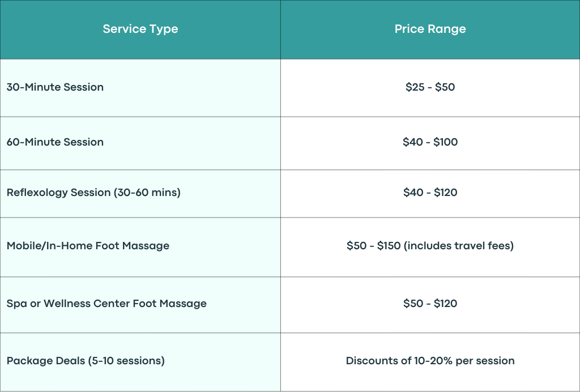580x392 pixels.
Task: Select the $50 - $120 price cell
Action: [x=430, y=305]
